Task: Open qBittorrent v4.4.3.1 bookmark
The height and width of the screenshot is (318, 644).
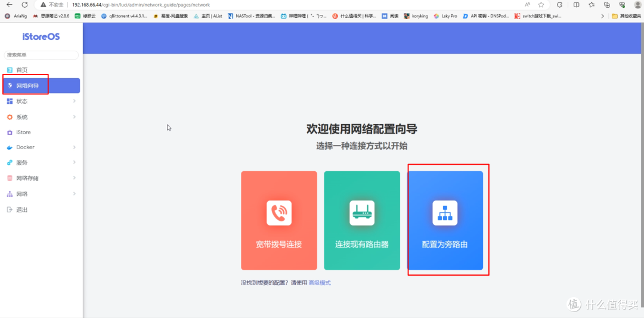Action: click(124, 16)
